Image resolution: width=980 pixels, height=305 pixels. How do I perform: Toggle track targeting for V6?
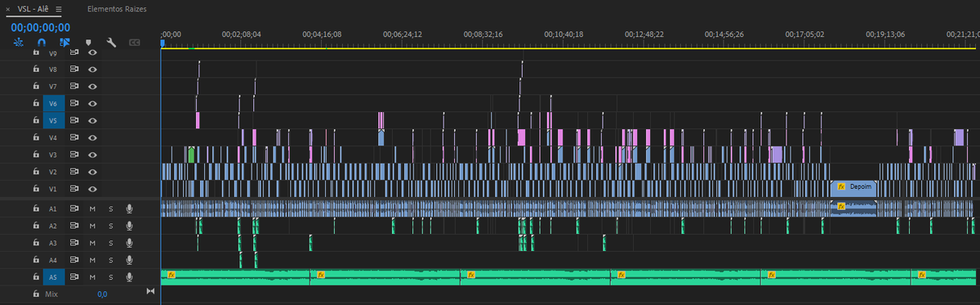tap(54, 103)
